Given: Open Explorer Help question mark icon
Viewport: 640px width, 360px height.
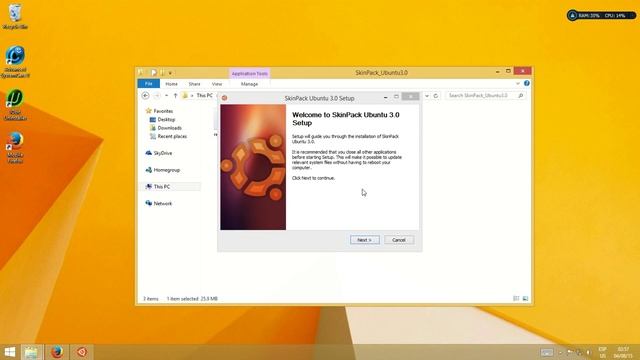Looking at the screenshot, I should 527,83.
